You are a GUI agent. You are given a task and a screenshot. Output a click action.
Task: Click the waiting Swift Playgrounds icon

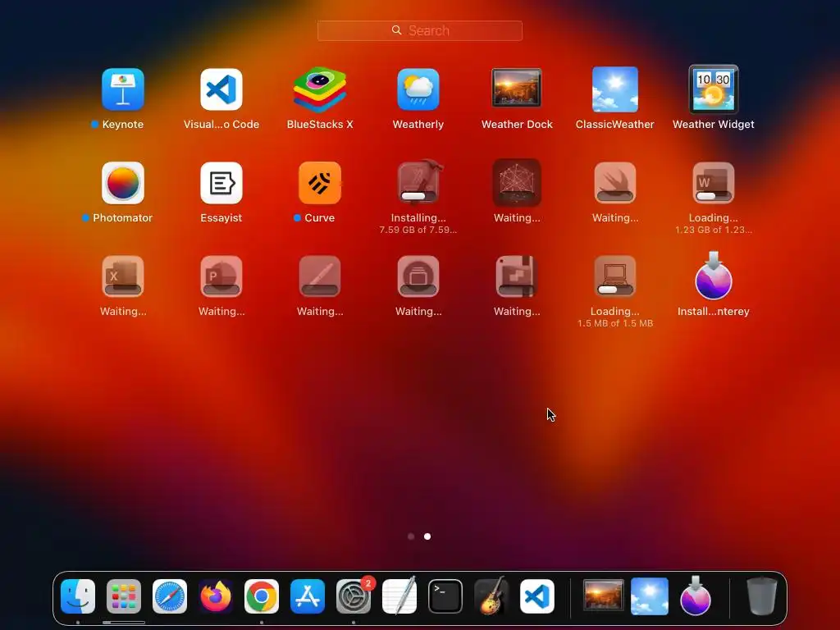click(x=615, y=183)
